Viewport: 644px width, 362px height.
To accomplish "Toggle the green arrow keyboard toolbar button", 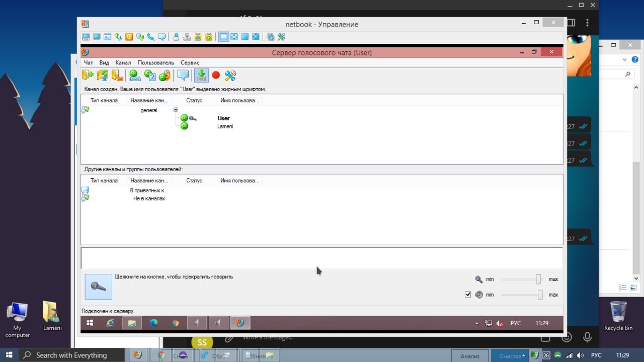I will tap(201, 76).
